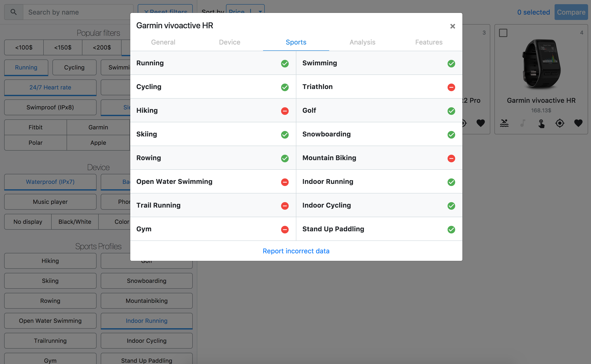Deselect the Indoor Running sports profile filter
This screenshot has height=364, width=591.
pyautogui.click(x=147, y=321)
